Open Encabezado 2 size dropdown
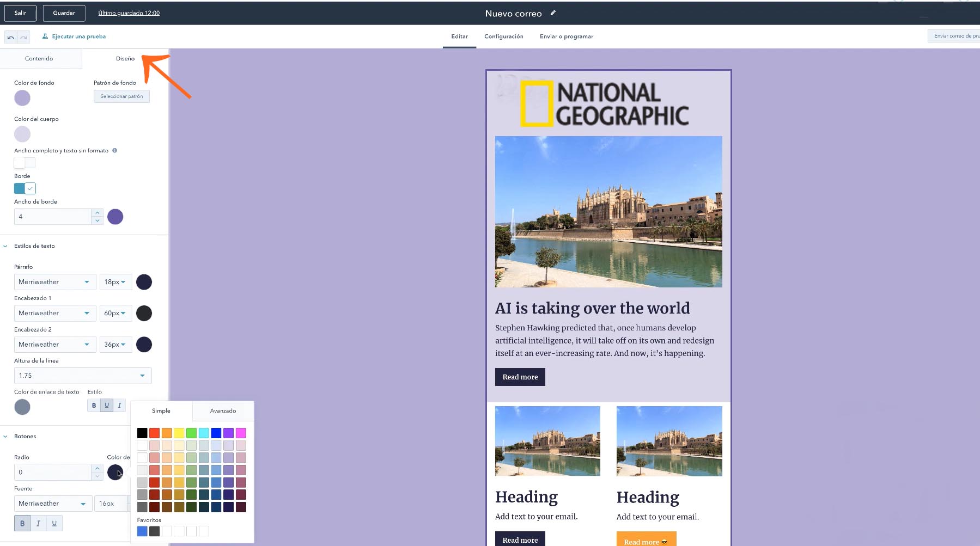 click(115, 345)
